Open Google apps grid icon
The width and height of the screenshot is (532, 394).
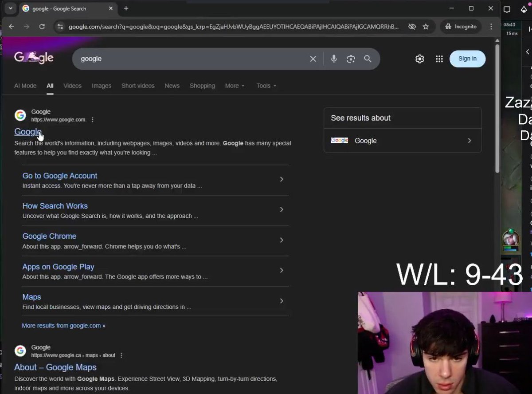[439, 59]
